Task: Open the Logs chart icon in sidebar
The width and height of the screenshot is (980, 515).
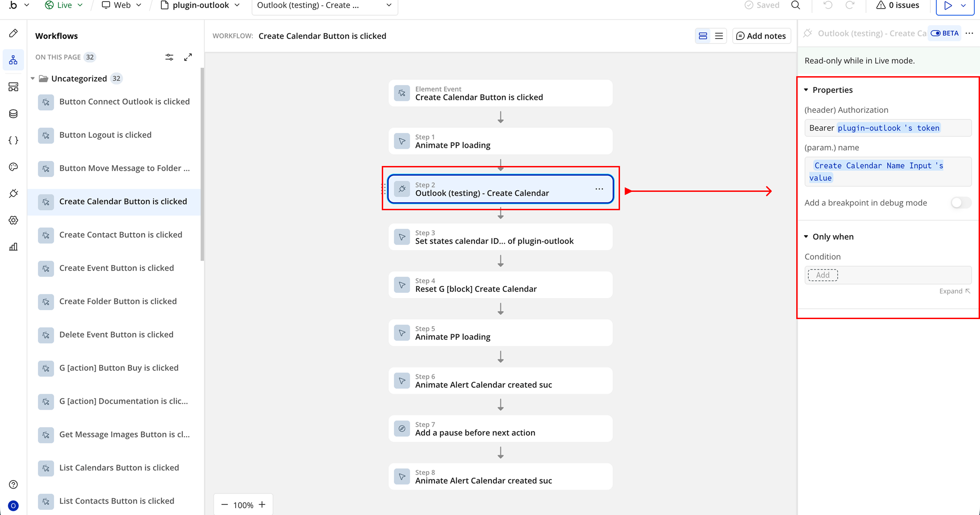Action: (13, 247)
